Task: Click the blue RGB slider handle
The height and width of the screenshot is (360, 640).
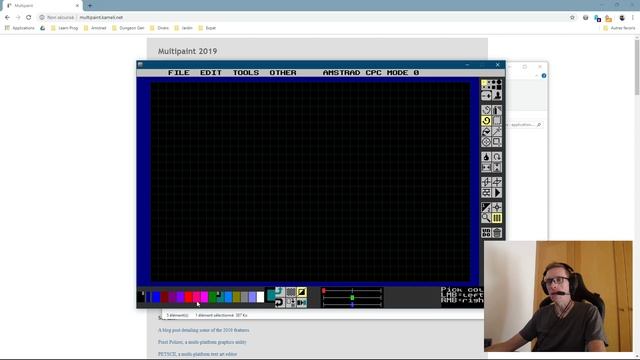Action: pyautogui.click(x=352, y=304)
